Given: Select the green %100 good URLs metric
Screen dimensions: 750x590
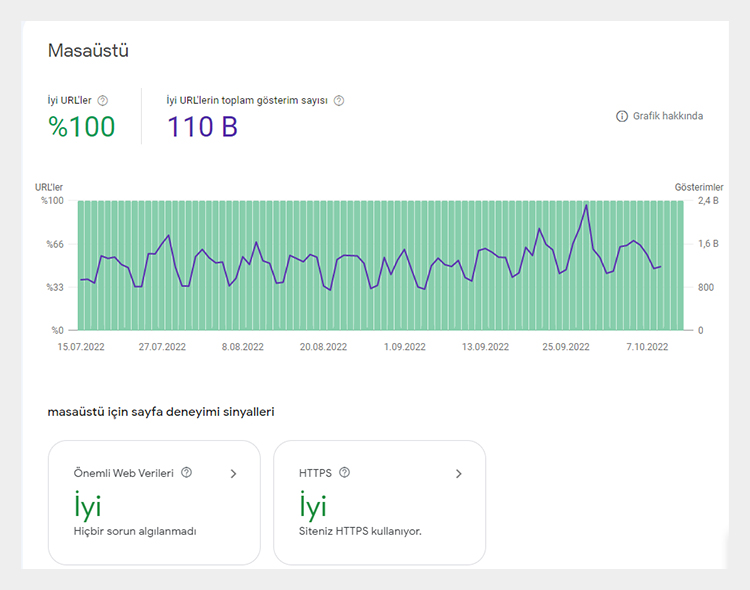Looking at the screenshot, I should coord(81,127).
